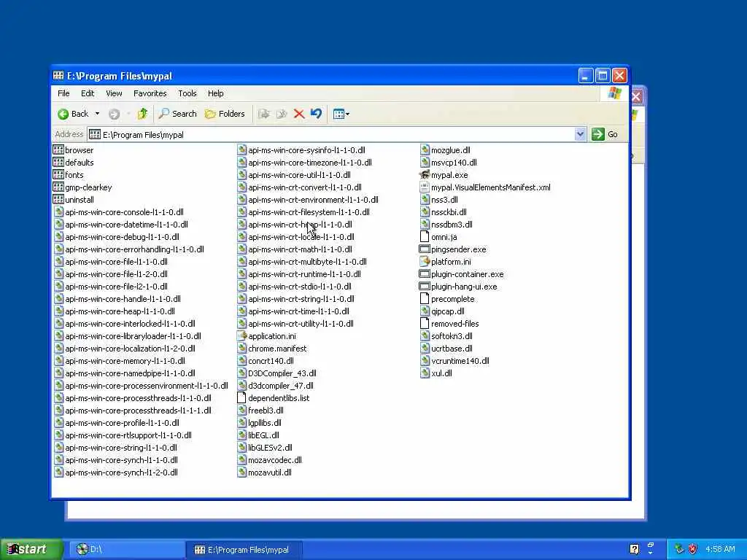Select the omni.ja file icon
The image size is (747, 560).
(425, 237)
